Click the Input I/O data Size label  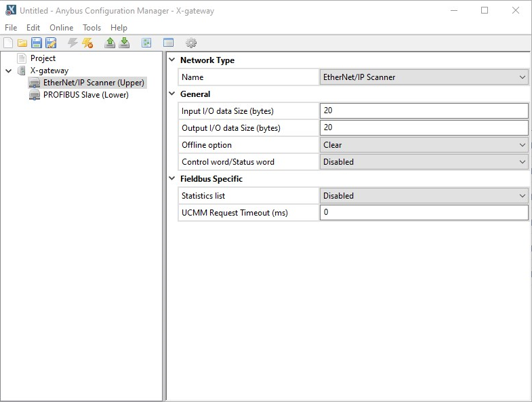click(x=227, y=111)
